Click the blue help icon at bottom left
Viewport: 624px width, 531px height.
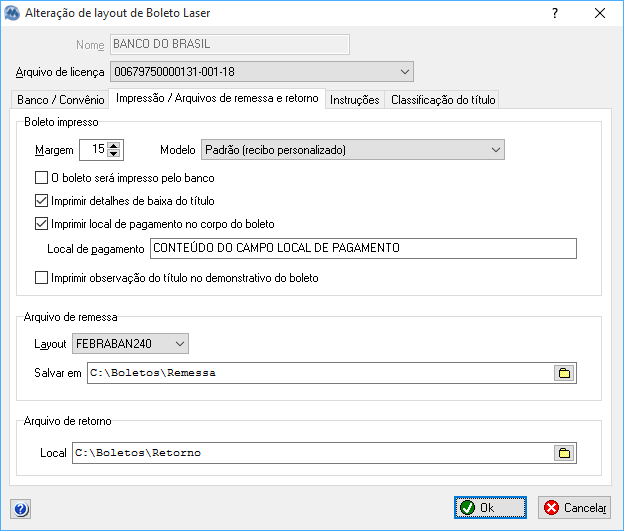coord(20,509)
